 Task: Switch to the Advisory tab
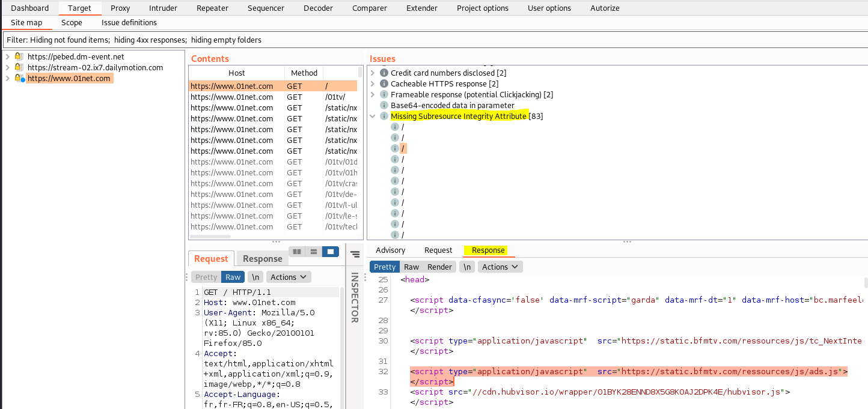(x=390, y=250)
